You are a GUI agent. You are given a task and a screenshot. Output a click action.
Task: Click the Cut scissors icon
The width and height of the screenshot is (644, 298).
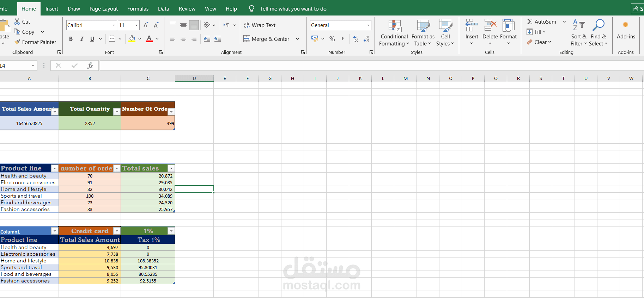pos(17,21)
